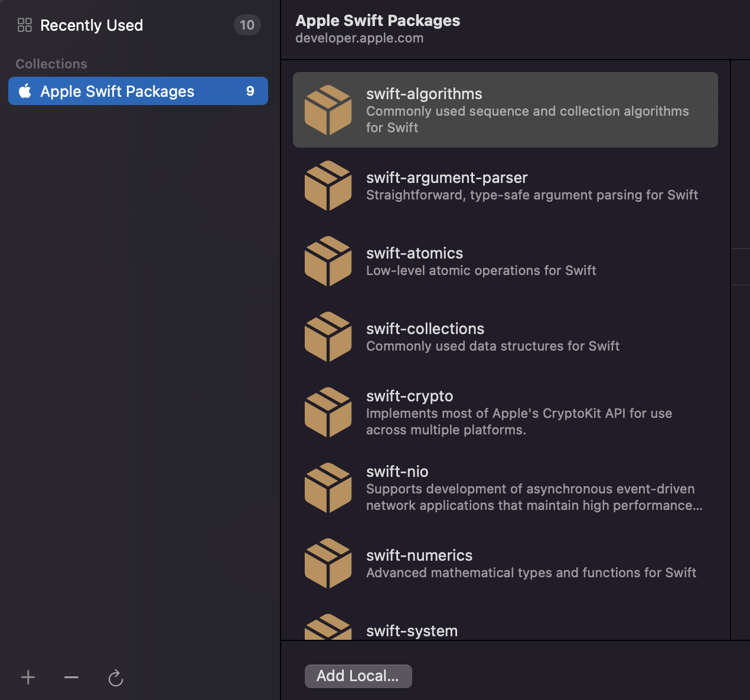Click the Collections section header
This screenshot has height=700, width=750.
coord(51,64)
